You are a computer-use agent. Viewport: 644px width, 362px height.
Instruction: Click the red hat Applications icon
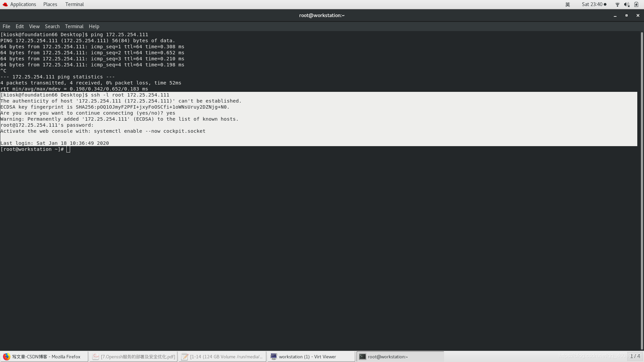[5, 4]
